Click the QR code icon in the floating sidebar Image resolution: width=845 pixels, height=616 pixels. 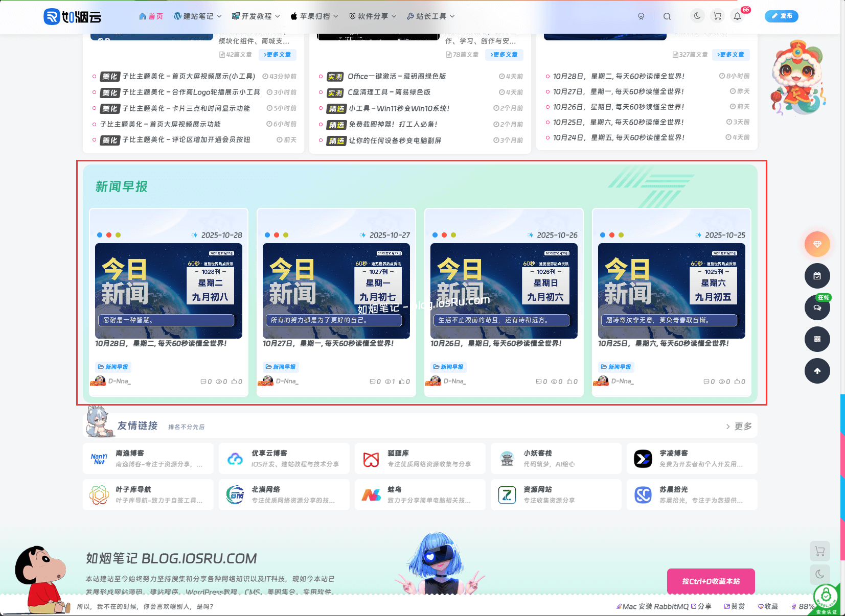[x=817, y=339]
